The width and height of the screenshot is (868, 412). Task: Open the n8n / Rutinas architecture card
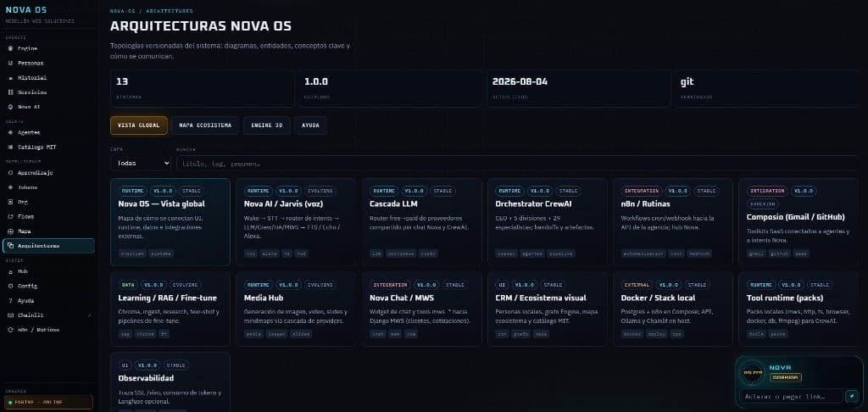coord(673,222)
